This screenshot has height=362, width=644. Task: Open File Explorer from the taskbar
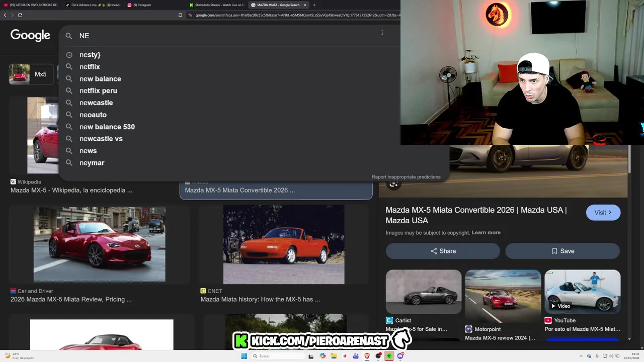334,356
